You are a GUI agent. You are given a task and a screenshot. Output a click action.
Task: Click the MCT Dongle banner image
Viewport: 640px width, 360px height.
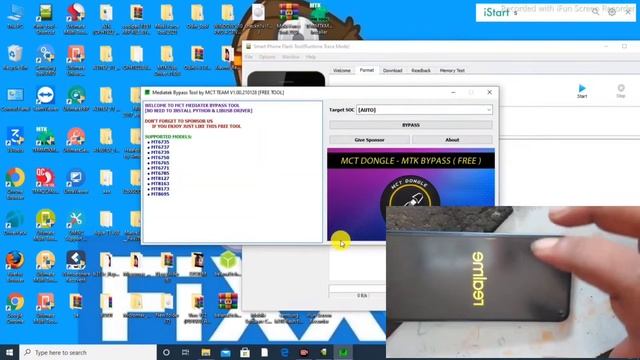pyautogui.click(x=411, y=194)
